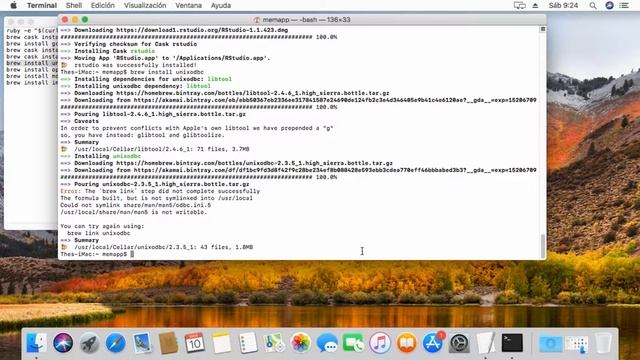The image size is (640, 360).
Task: Click 'rstudio was successfully installed!' line
Action: (135, 65)
